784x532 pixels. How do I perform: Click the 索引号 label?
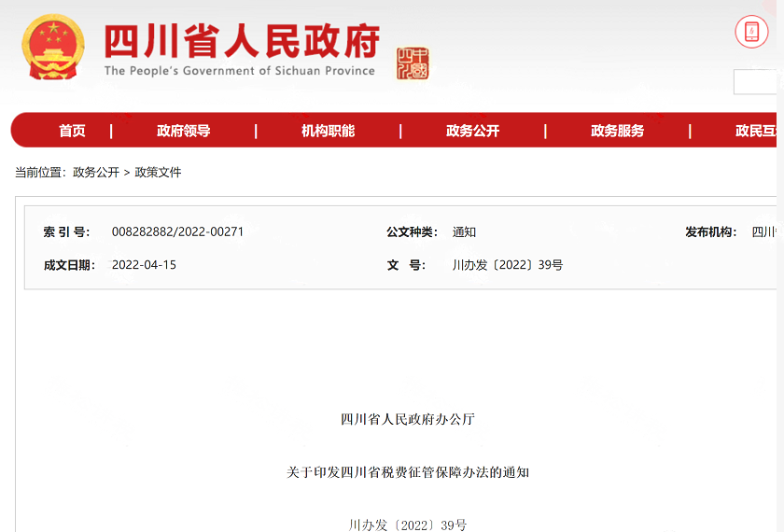point(66,232)
